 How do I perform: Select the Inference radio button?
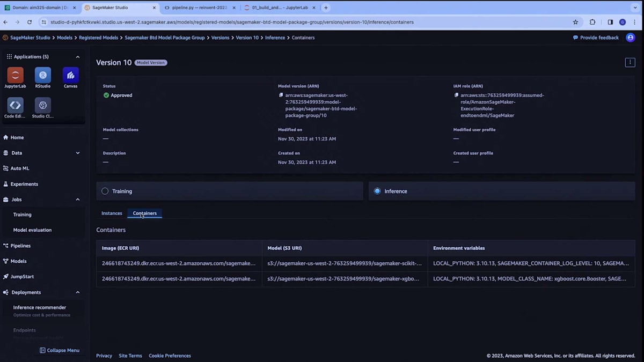click(x=377, y=191)
